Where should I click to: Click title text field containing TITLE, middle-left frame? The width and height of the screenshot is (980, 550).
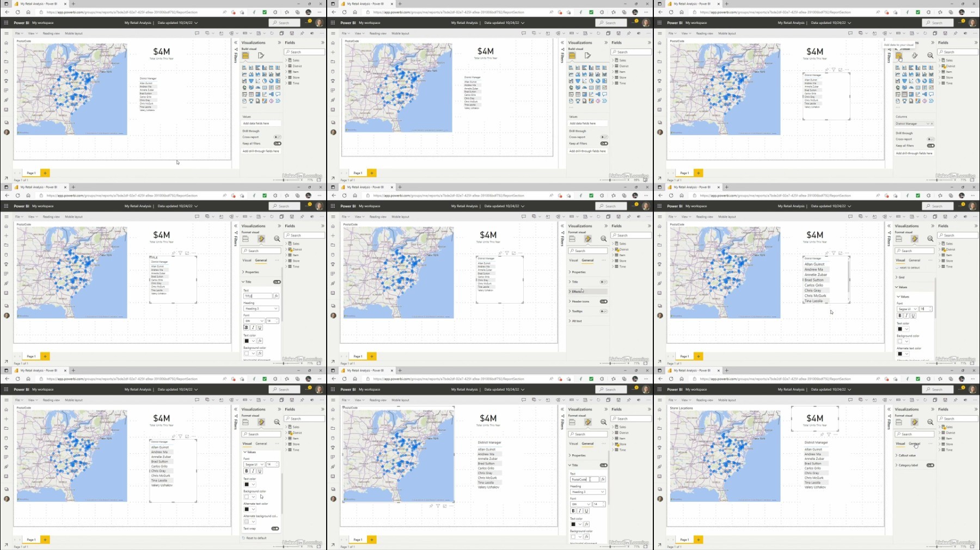click(x=258, y=296)
